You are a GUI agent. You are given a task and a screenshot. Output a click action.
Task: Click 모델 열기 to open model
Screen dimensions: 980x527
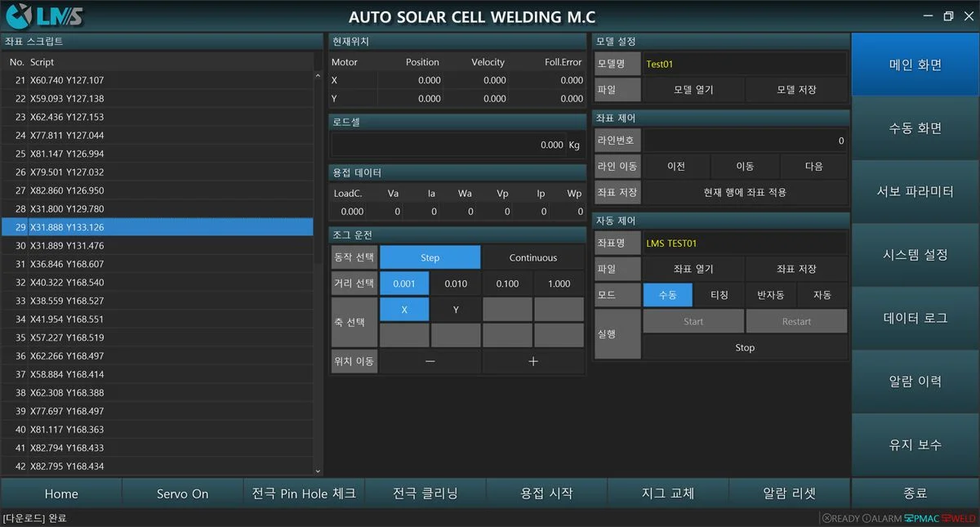[x=693, y=90]
